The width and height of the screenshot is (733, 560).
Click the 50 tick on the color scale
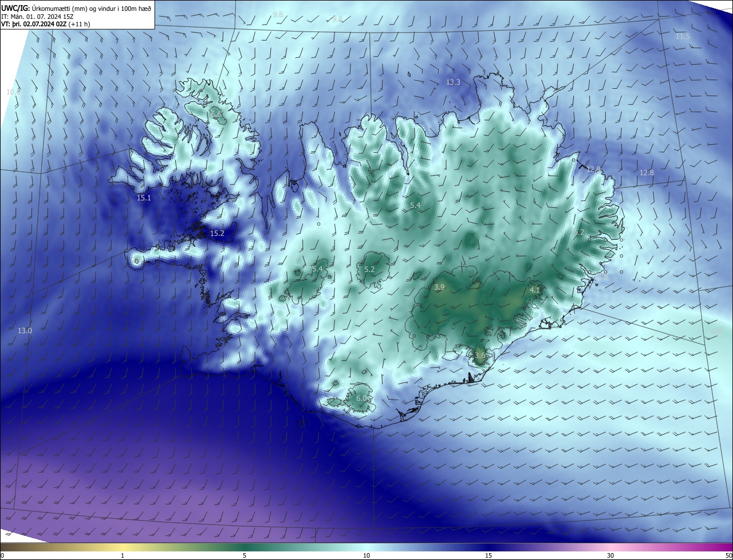[x=729, y=556]
